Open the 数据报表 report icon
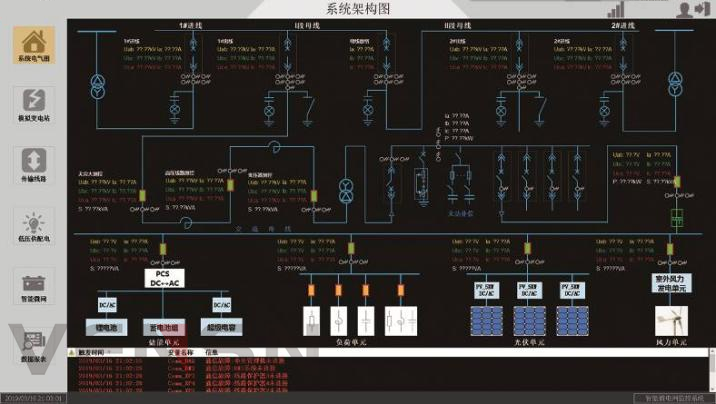The height and width of the screenshot is (404, 716). 34,346
